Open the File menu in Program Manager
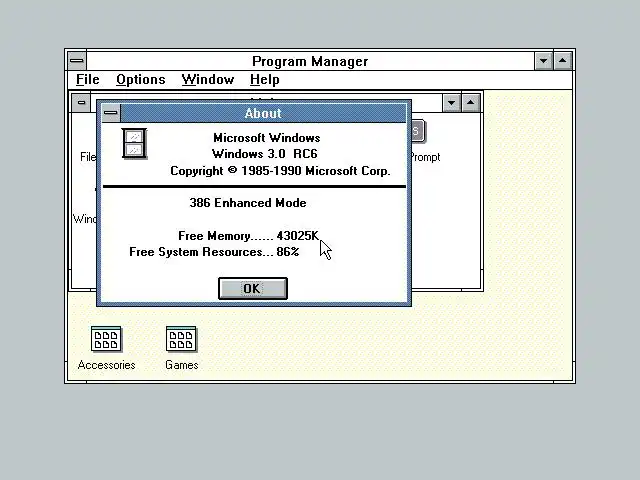The width and height of the screenshot is (640, 480). pos(88,80)
